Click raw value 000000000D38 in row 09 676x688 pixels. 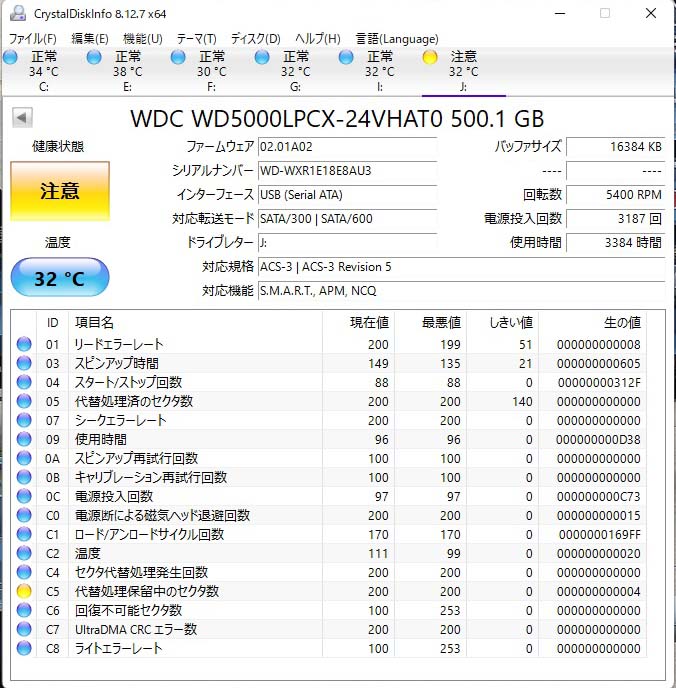pyautogui.click(x=598, y=439)
